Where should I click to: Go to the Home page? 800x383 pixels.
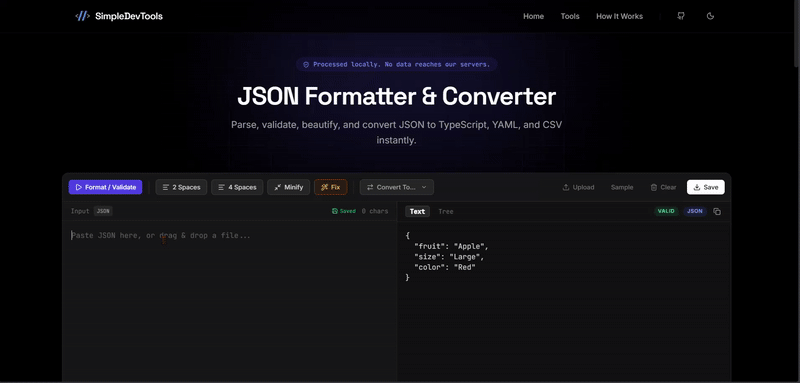click(533, 16)
